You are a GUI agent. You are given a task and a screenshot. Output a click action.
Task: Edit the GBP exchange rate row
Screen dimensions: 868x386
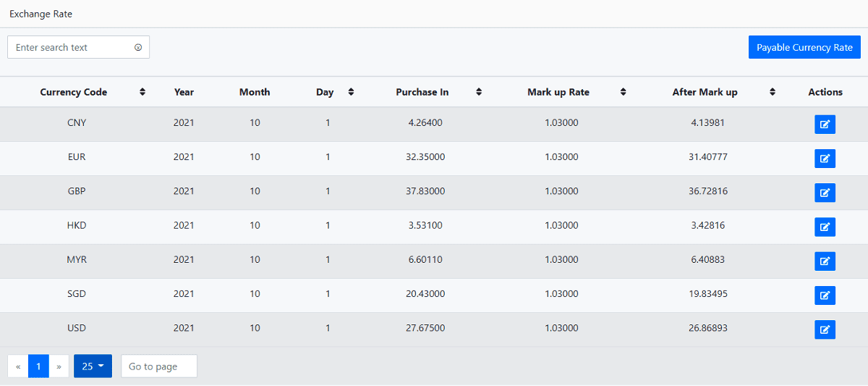click(x=825, y=193)
